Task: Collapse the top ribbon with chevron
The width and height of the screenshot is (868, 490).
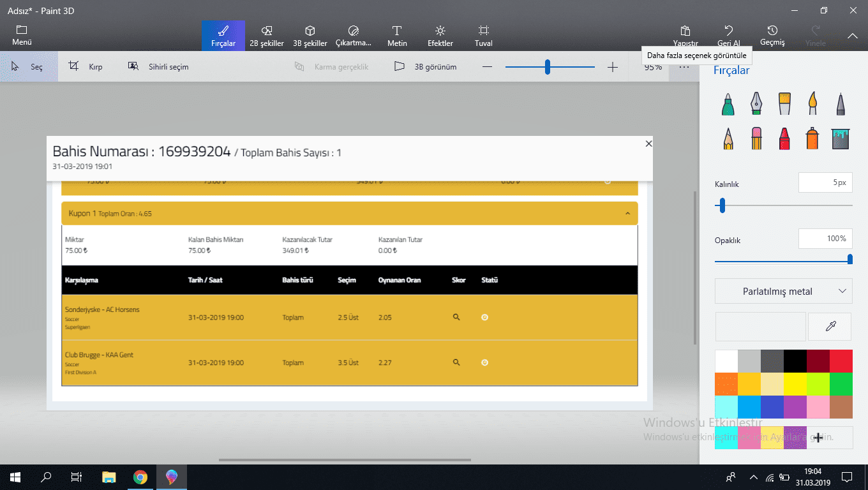Action: click(853, 36)
